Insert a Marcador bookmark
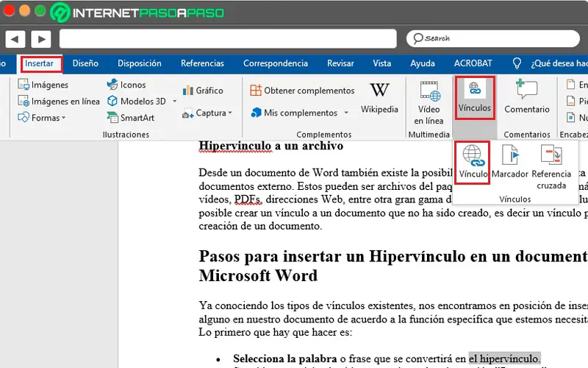Viewport: 588px width, 368px height. click(509, 162)
